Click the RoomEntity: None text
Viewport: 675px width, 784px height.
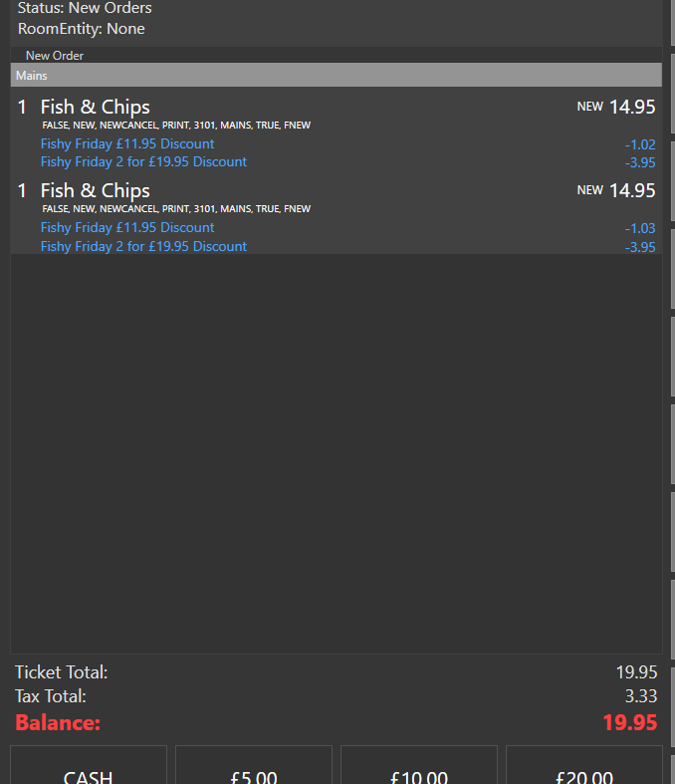[x=82, y=29]
